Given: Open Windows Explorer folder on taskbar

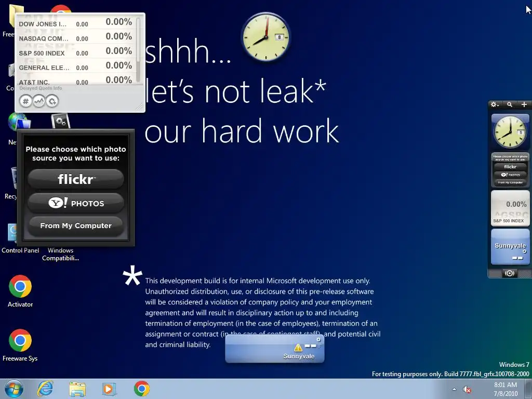Looking at the screenshot, I should [x=77, y=389].
